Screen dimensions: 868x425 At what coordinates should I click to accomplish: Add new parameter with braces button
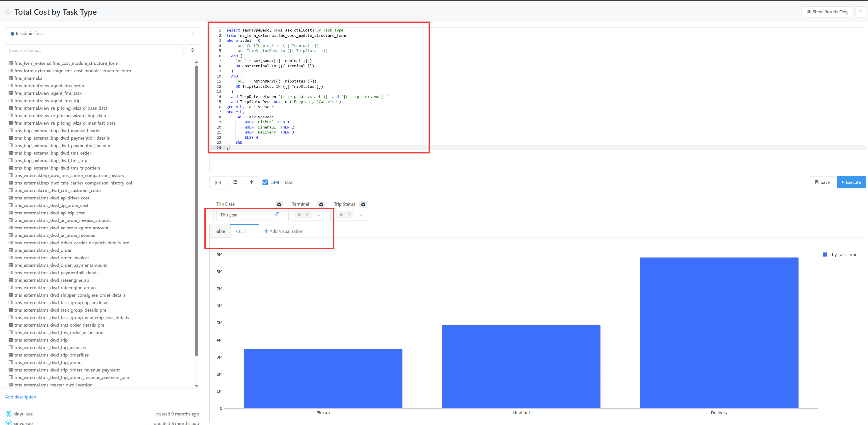[218, 182]
